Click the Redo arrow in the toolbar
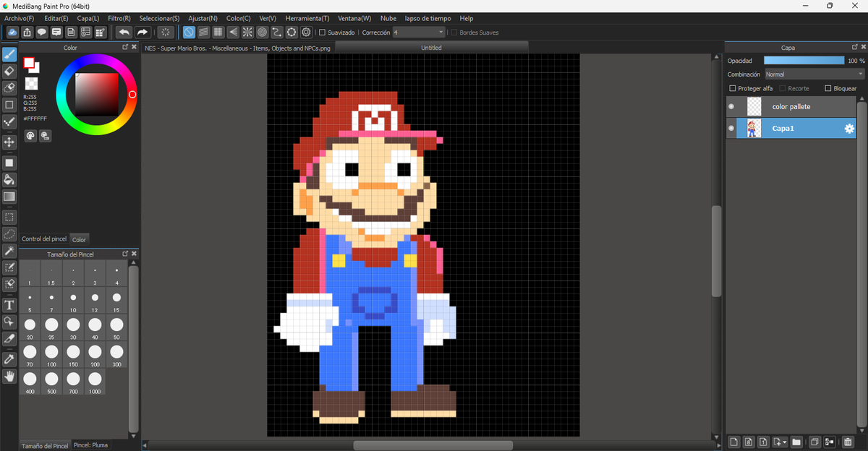868x451 pixels. [142, 33]
